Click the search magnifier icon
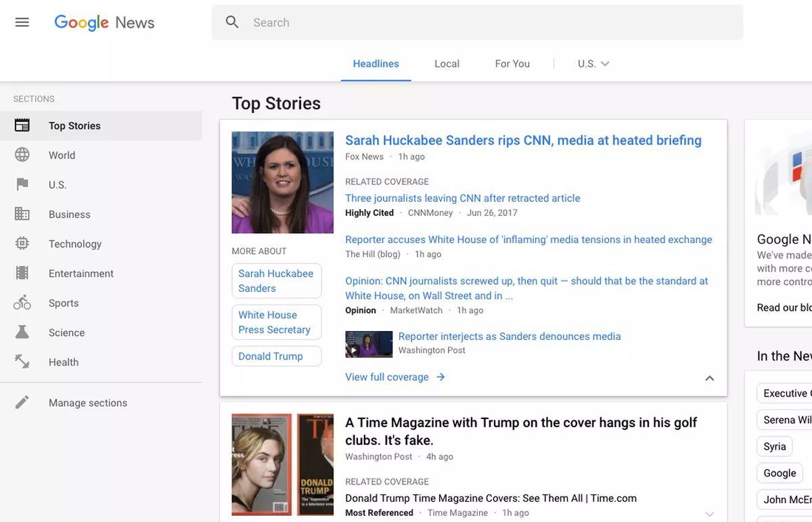Image resolution: width=812 pixels, height=522 pixels. [x=232, y=22]
